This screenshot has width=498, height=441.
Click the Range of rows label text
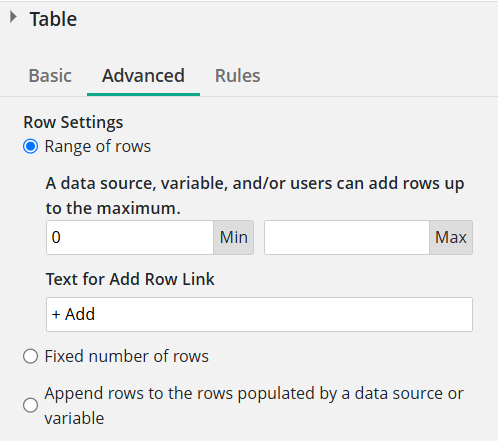[98, 146]
